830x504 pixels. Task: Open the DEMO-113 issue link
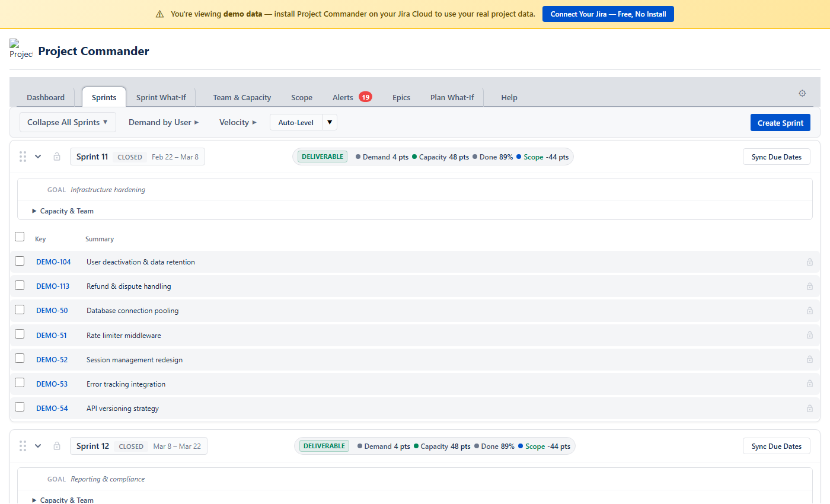[x=53, y=286]
